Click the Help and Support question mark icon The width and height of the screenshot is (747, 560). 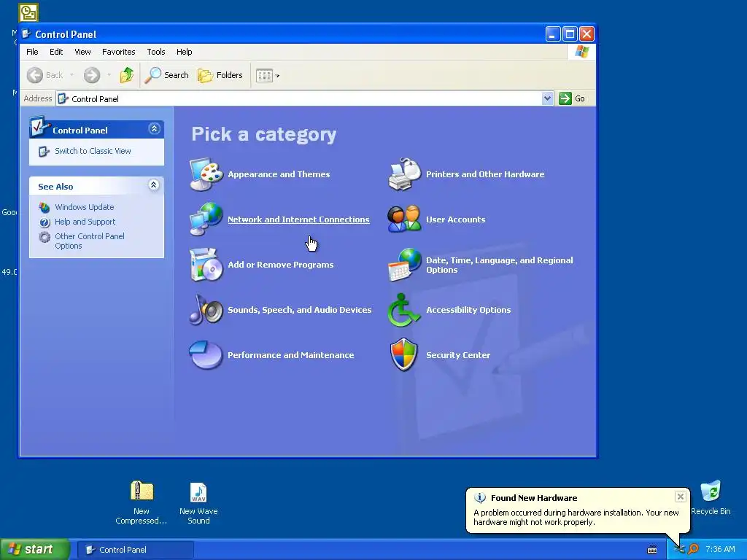[44, 222]
